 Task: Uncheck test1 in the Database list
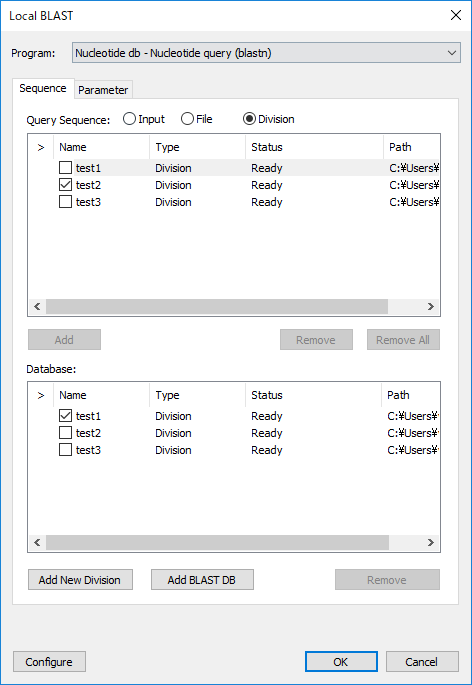[x=65, y=415]
